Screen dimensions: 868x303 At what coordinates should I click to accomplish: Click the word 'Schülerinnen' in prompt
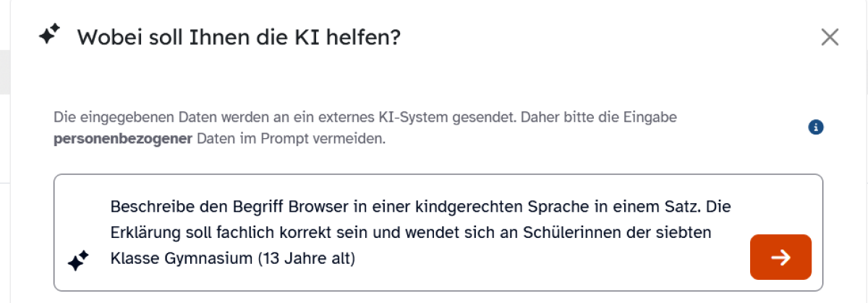click(x=557, y=232)
